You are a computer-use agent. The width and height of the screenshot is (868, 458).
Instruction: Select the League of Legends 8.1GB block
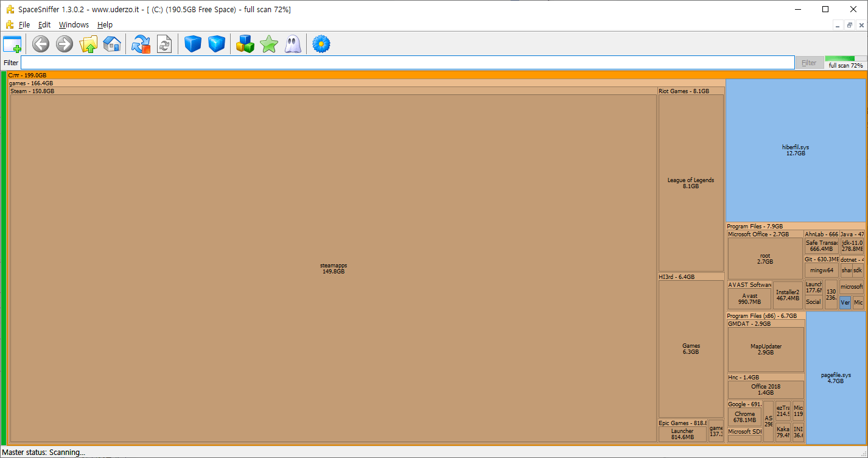pos(691,183)
